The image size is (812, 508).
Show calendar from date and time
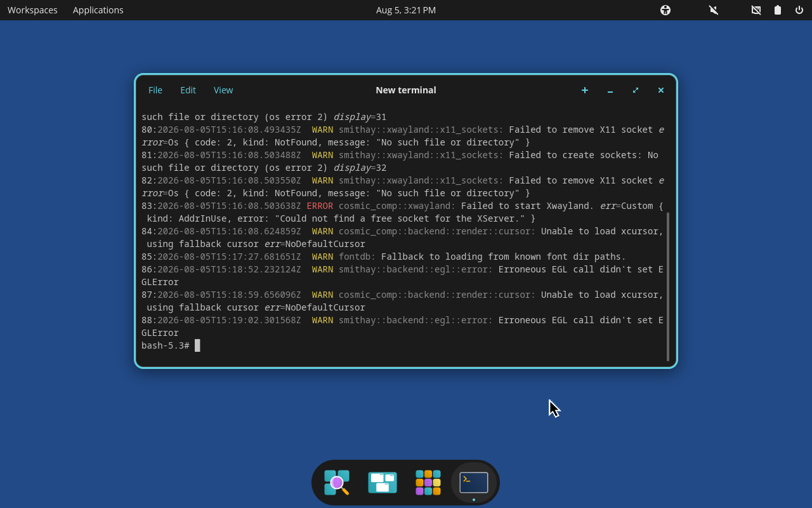pos(406,10)
